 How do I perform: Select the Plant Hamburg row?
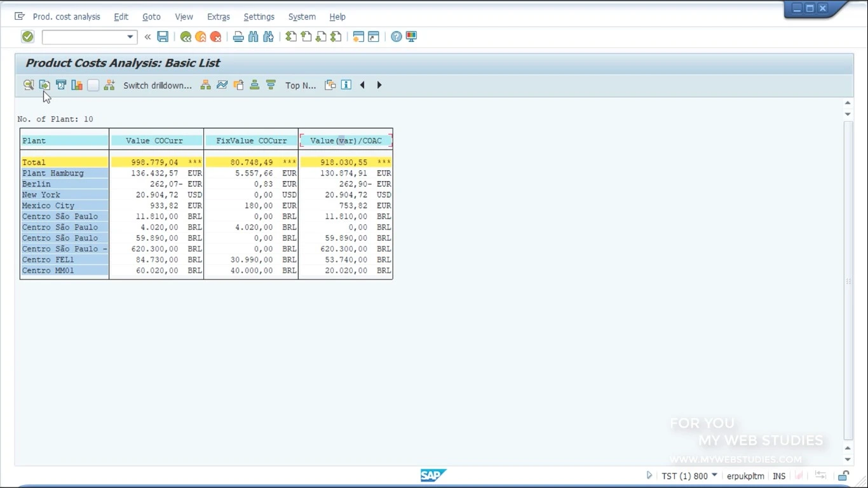pyautogui.click(x=65, y=173)
